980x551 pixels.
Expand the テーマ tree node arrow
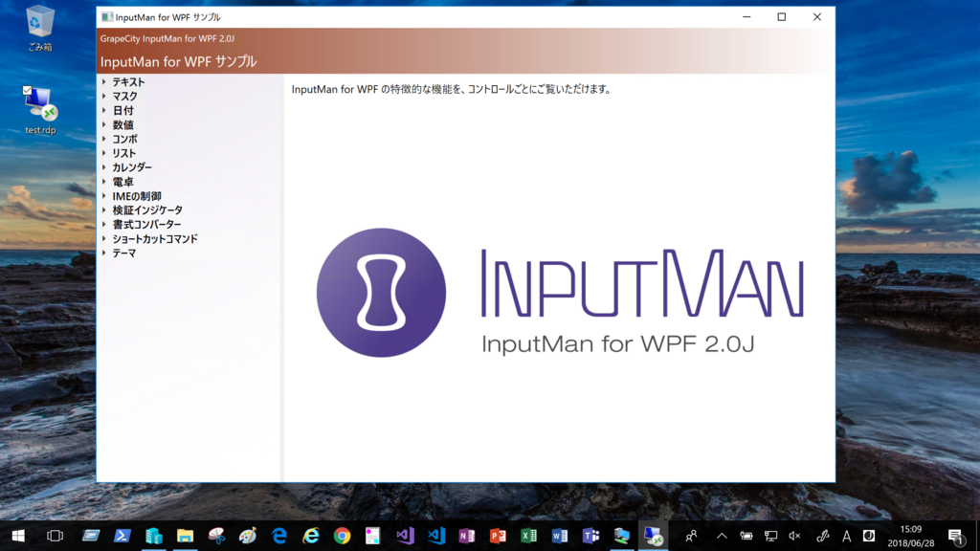pyautogui.click(x=104, y=253)
